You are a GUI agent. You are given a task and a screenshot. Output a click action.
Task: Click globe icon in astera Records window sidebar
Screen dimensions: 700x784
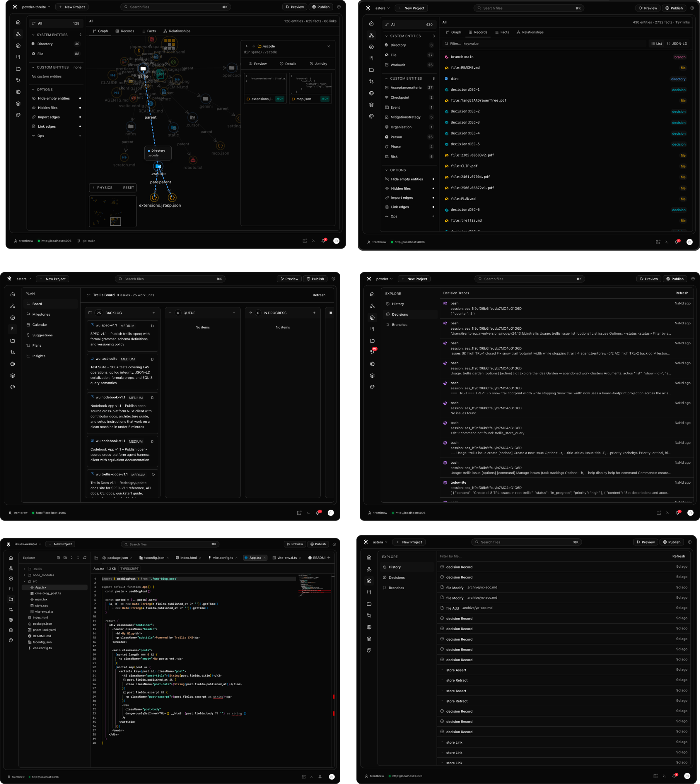pos(371,93)
